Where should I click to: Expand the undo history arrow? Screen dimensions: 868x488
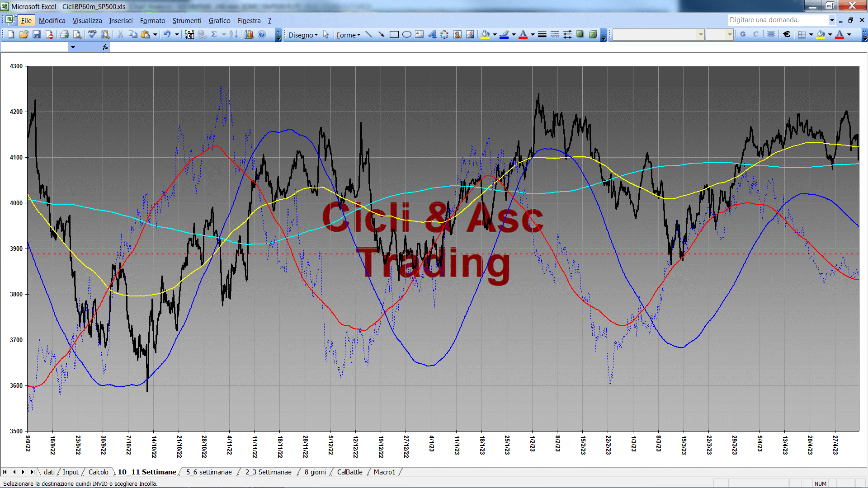click(177, 34)
